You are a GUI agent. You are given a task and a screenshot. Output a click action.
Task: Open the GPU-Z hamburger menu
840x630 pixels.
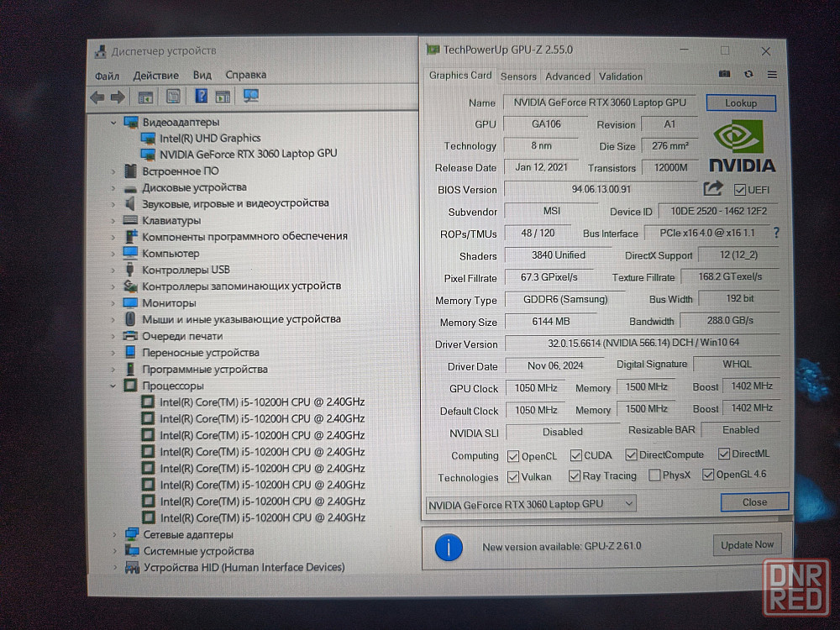tap(772, 75)
